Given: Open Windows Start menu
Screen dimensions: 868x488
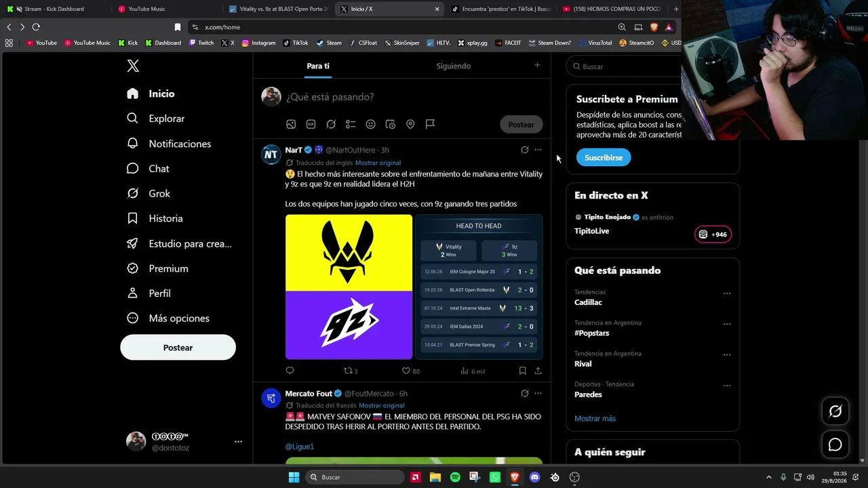Looking at the screenshot, I should point(294,477).
